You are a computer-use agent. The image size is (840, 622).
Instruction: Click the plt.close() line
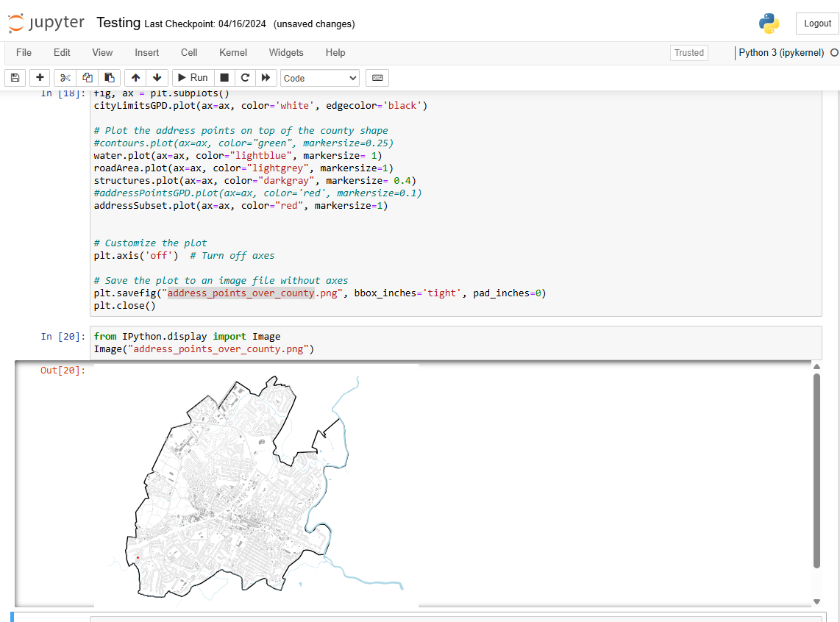(x=125, y=306)
